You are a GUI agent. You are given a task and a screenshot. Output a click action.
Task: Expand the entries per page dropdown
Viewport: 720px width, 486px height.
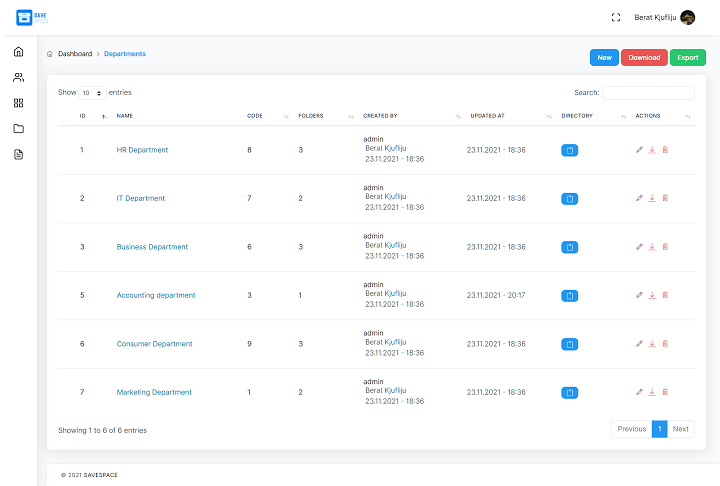click(92, 93)
